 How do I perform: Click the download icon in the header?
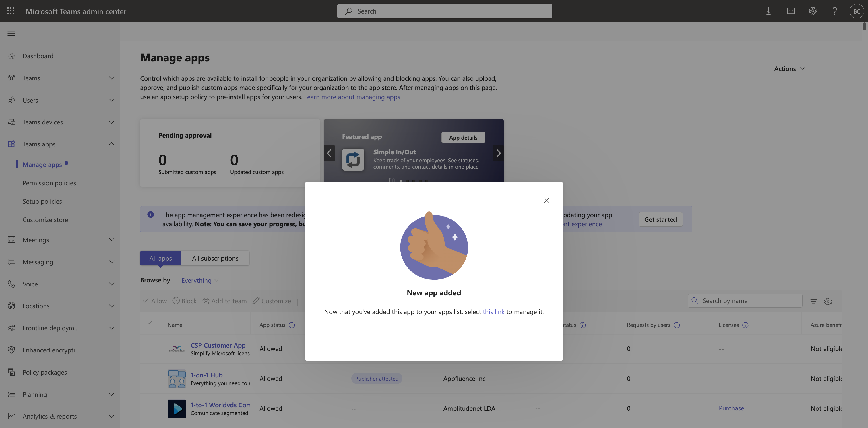[x=768, y=11]
